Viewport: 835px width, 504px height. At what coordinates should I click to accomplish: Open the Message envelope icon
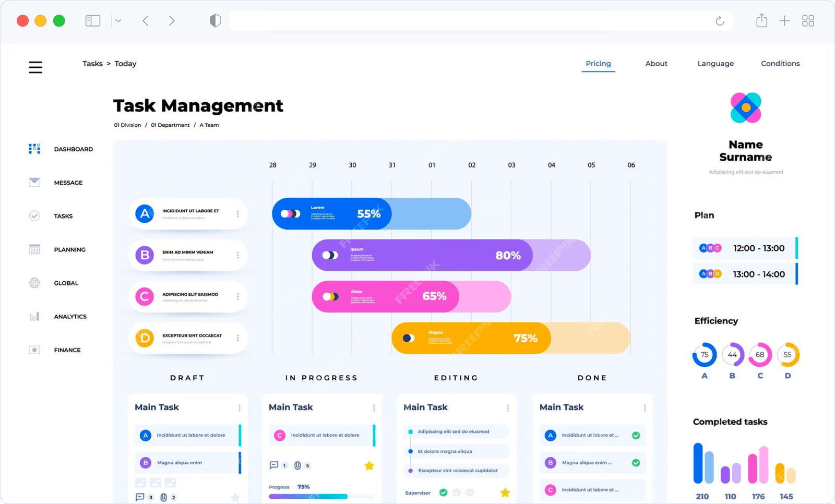[x=34, y=182]
